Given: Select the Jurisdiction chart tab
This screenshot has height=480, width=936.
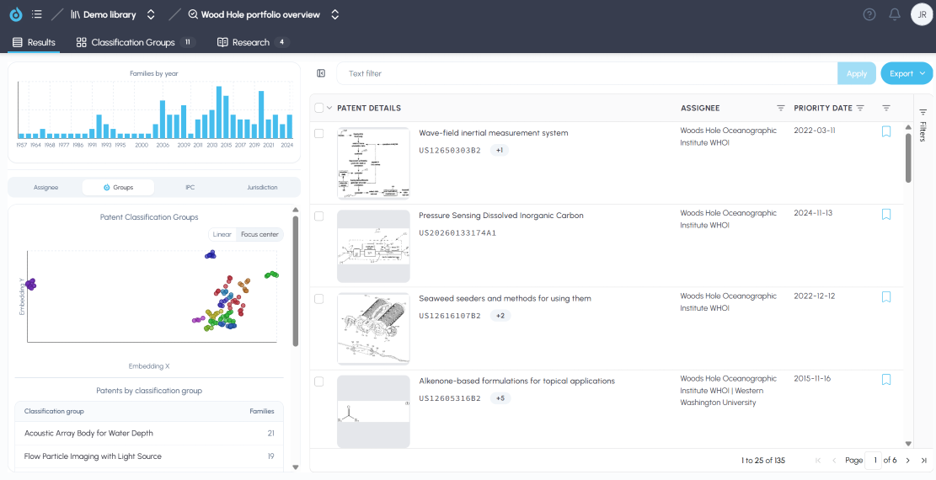Looking at the screenshot, I should click(x=262, y=187).
